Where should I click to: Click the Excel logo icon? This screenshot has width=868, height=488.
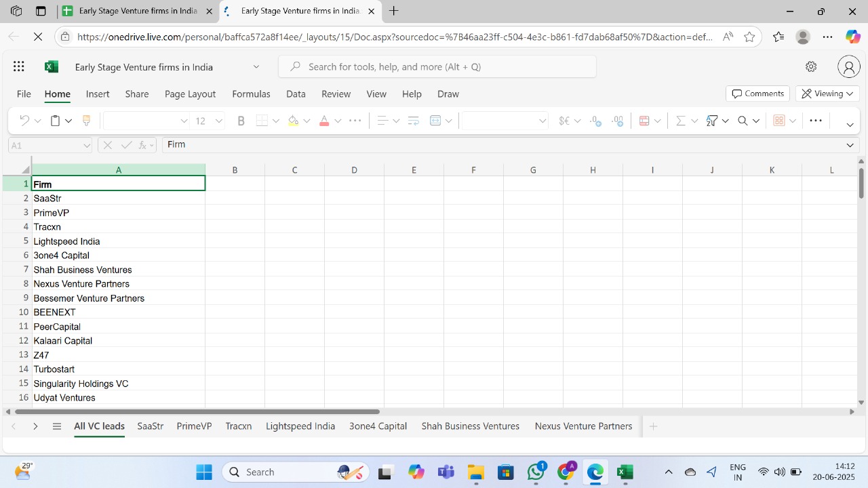(51, 66)
